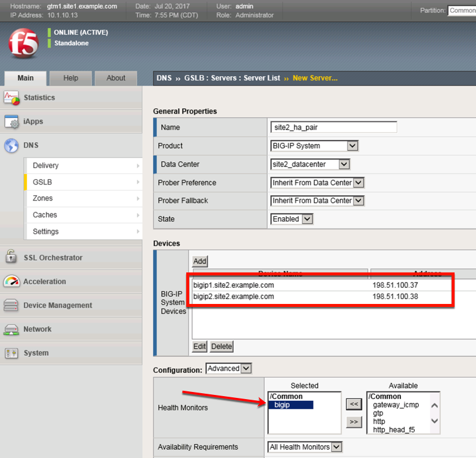Expand the Caches submenu arrow
The height and width of the screenshot is (458, 476).
[x=138, y=215]
